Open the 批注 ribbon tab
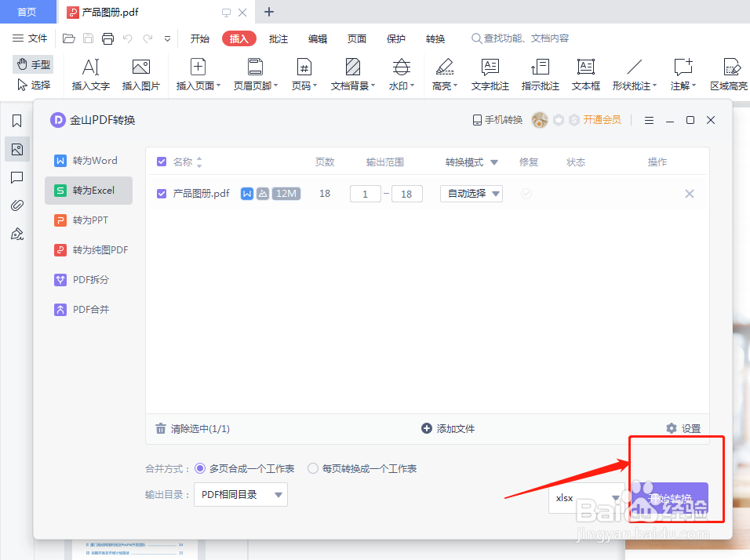Viewport: 750px width, 560px height. pos(279,38)
